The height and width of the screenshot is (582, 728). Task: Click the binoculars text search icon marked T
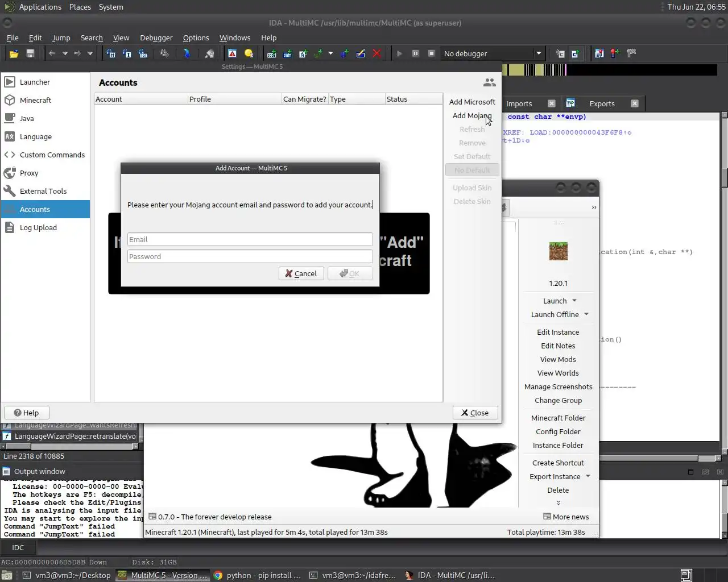[x=127, y=53]
